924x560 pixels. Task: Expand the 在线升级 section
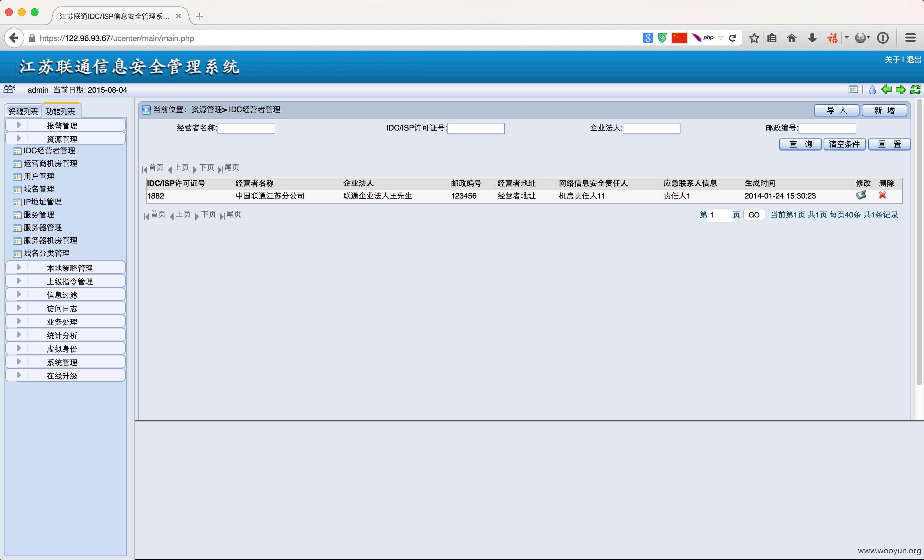(65, 376)
